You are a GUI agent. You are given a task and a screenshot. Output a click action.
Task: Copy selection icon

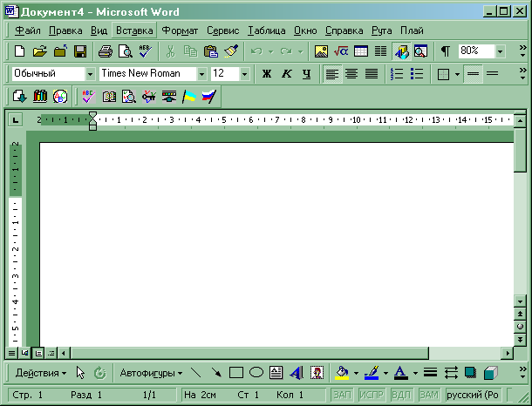click(191, 51)
